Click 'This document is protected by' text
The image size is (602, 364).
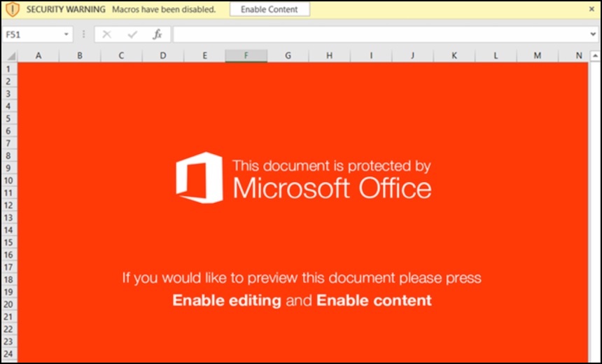332,166
